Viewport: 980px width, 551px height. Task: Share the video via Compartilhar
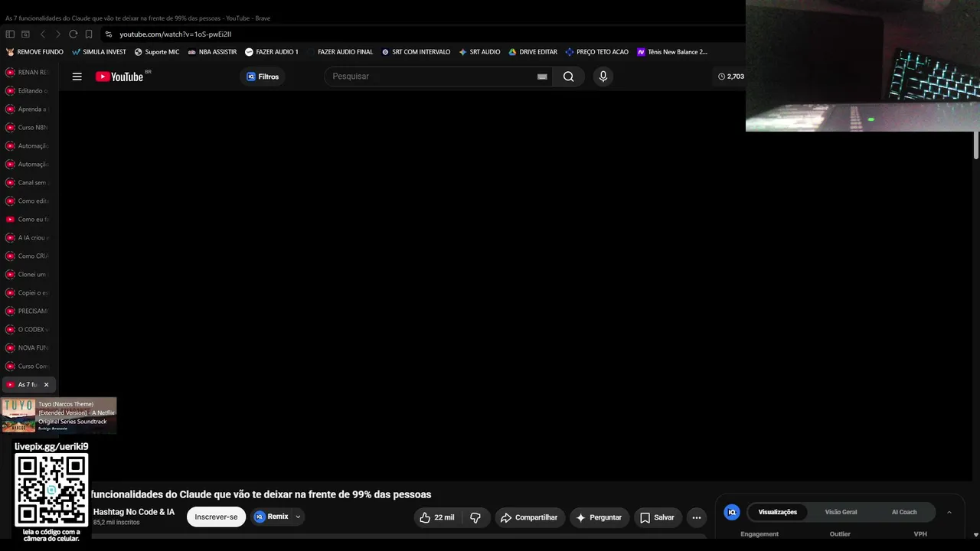(529, 517)
